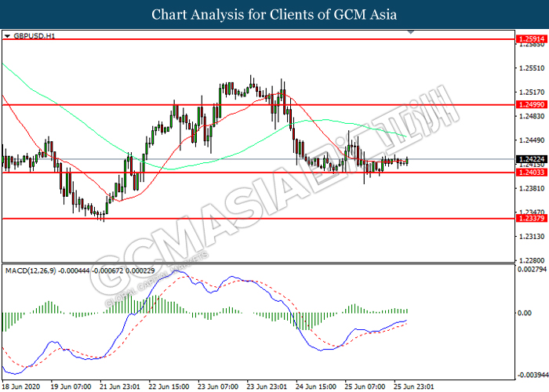The width and height of the screenshot is (549, 392).
Task: Click the MACD scale value 0.002794
Action: point(532,269)
